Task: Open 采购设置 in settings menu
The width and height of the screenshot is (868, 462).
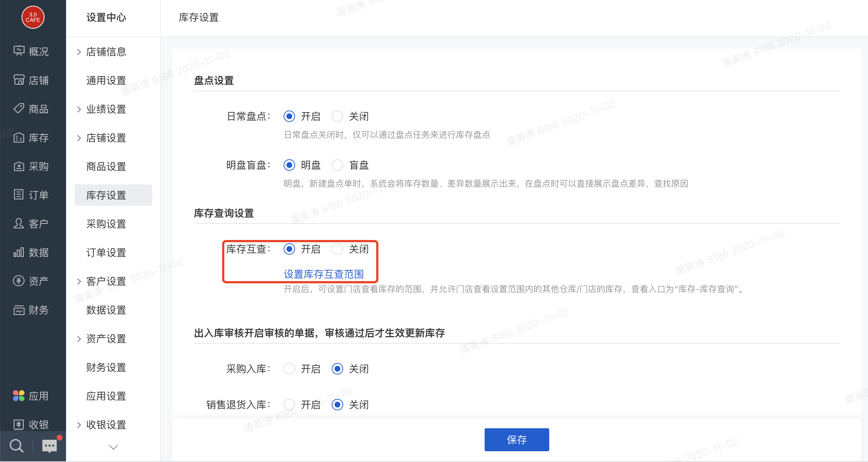Action: point(106,224)
